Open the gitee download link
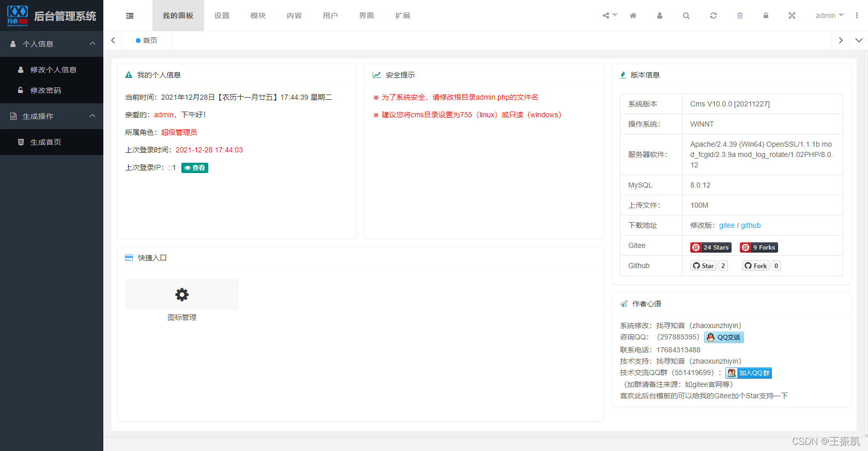This screenshot has height=451, width=868. click(726, 225)
